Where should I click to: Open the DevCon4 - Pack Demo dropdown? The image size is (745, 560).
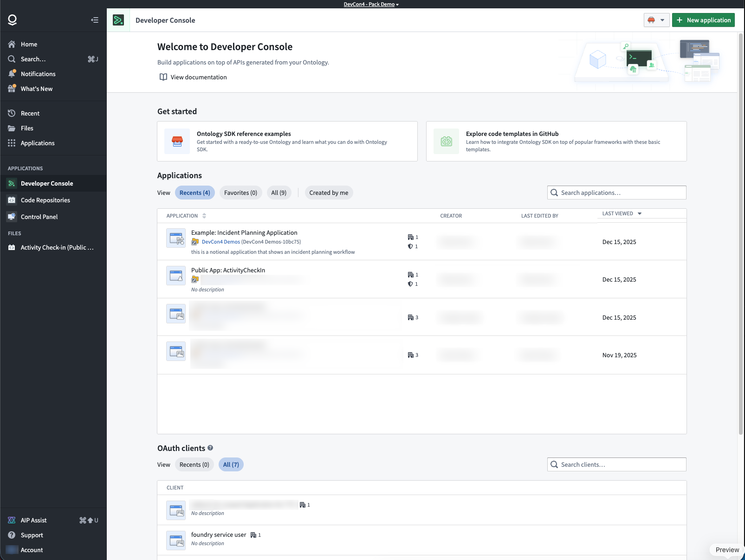(x=371, y=4)
